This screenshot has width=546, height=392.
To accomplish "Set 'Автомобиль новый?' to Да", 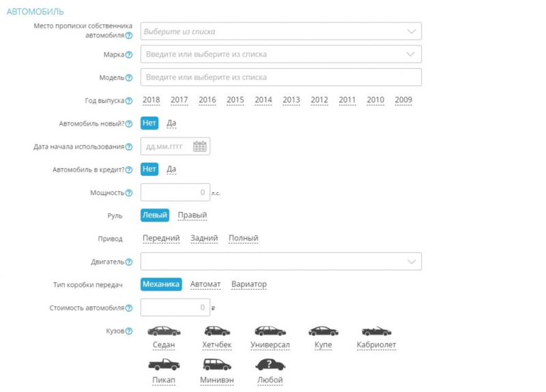I will [x=171, y=123].
